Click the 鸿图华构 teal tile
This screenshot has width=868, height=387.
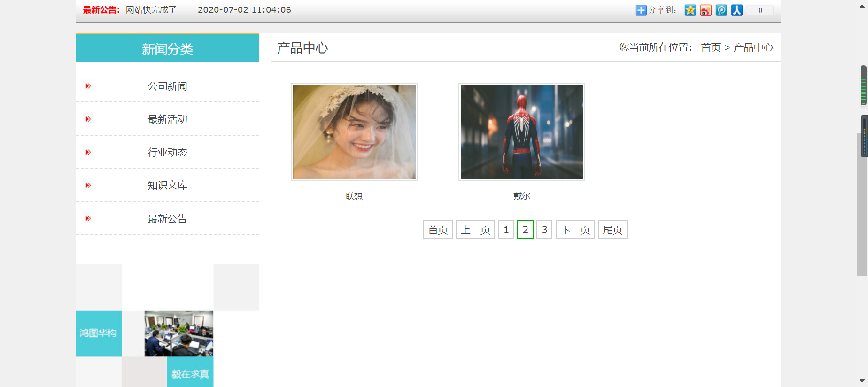[99, 333]
